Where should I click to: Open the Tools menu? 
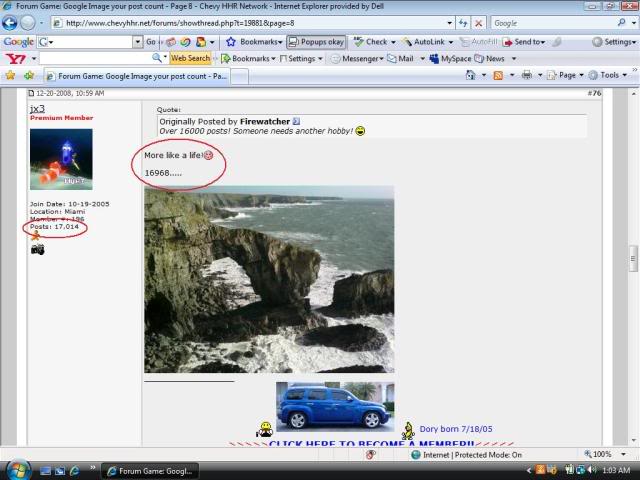608,75
